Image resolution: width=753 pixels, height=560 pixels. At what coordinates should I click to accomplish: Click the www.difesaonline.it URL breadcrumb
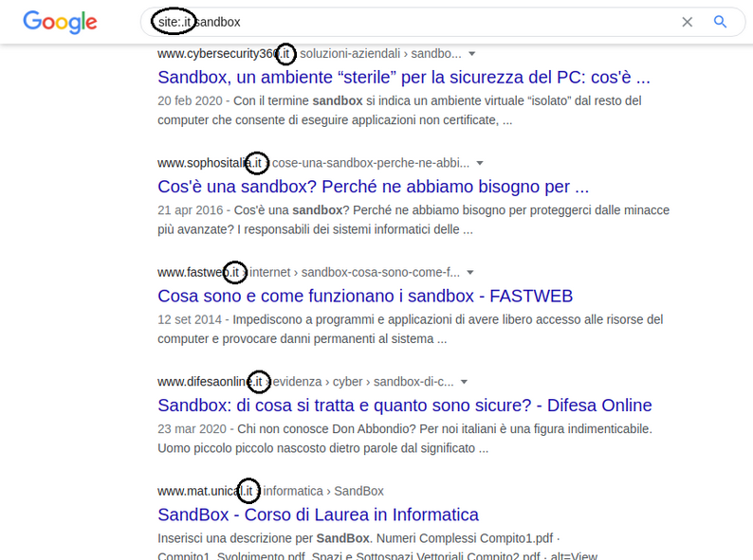click(x=305, y=382)
